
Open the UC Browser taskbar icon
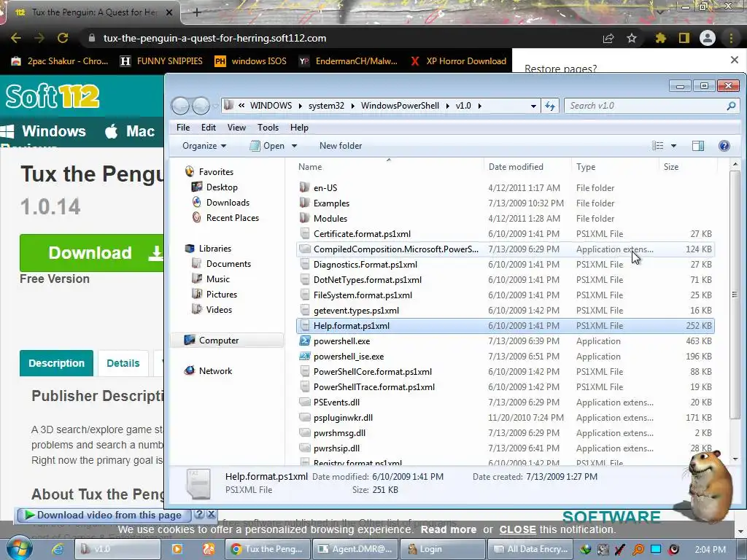coord(208,549)
